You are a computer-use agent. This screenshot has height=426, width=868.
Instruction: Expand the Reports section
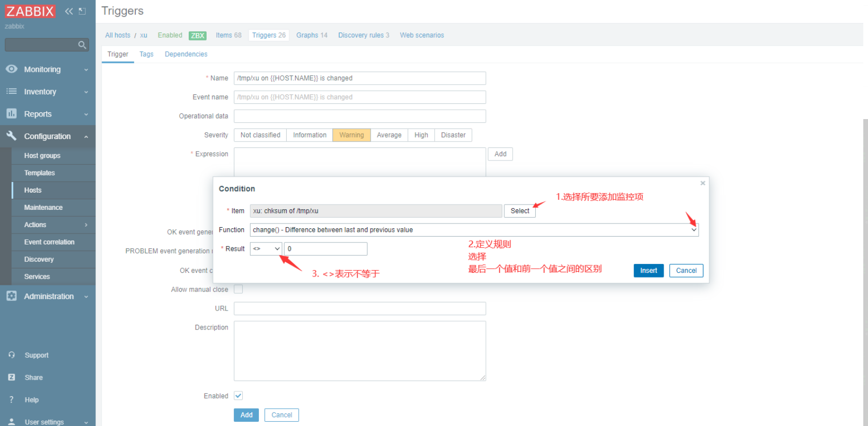86,114
